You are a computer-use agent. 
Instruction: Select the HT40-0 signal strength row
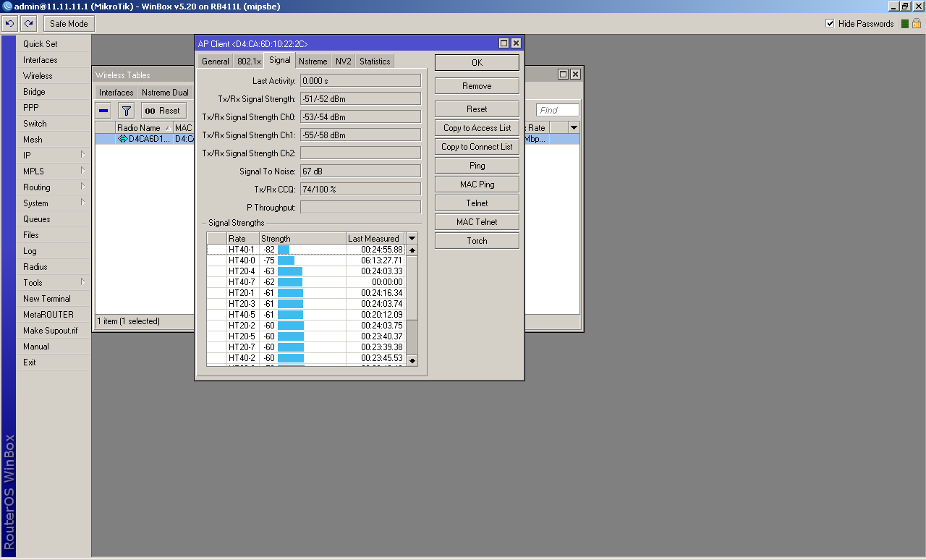pyautogui.click(x=306, y=260)
